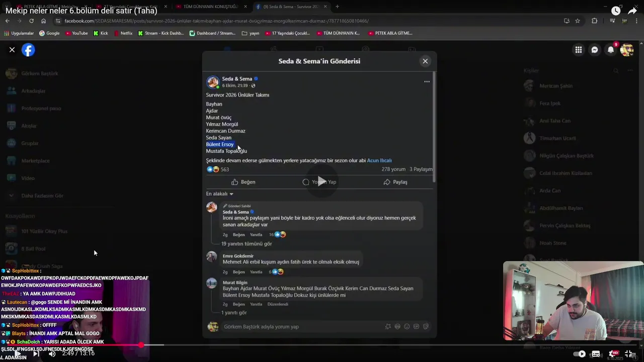Close the Seda & Sema post dialog

[x=425, y=61]
